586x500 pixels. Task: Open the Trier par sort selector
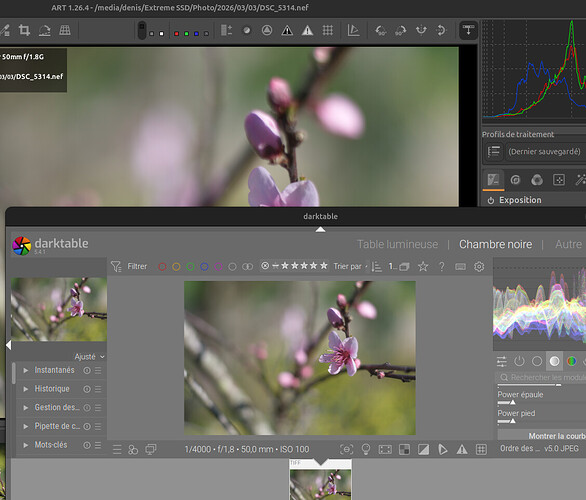click(350, 266)
